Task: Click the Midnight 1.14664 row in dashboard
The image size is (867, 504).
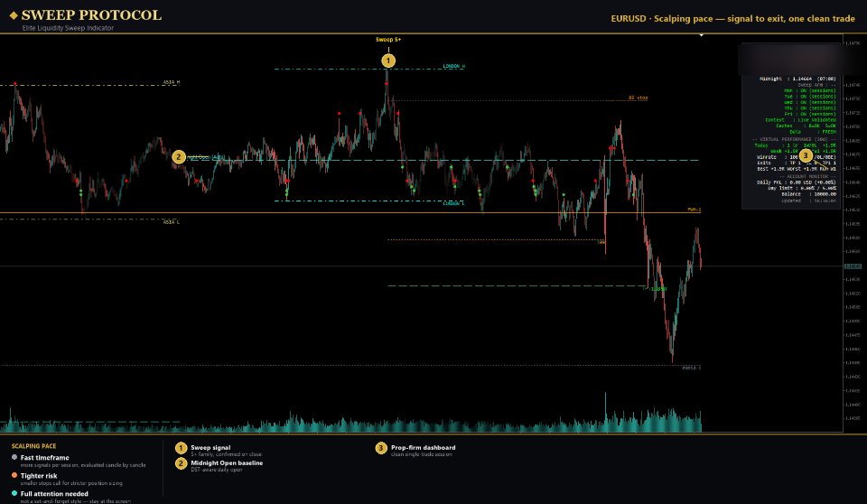Action: (x=797, y=79)
